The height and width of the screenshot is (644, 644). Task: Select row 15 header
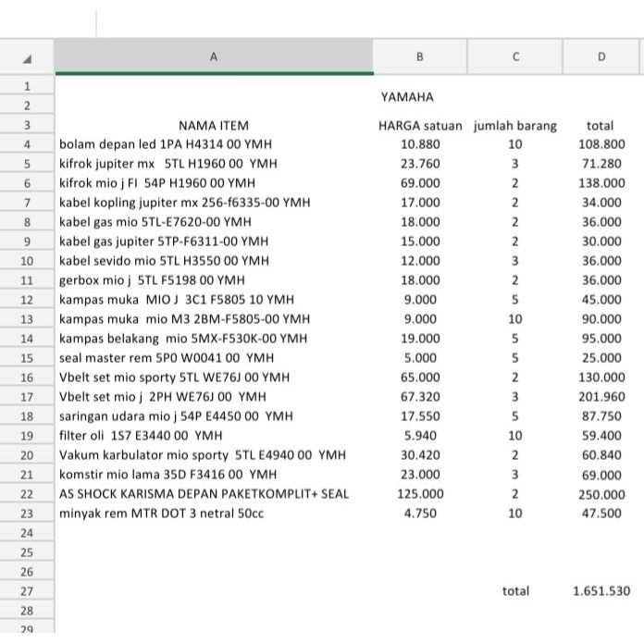[27, 358]
